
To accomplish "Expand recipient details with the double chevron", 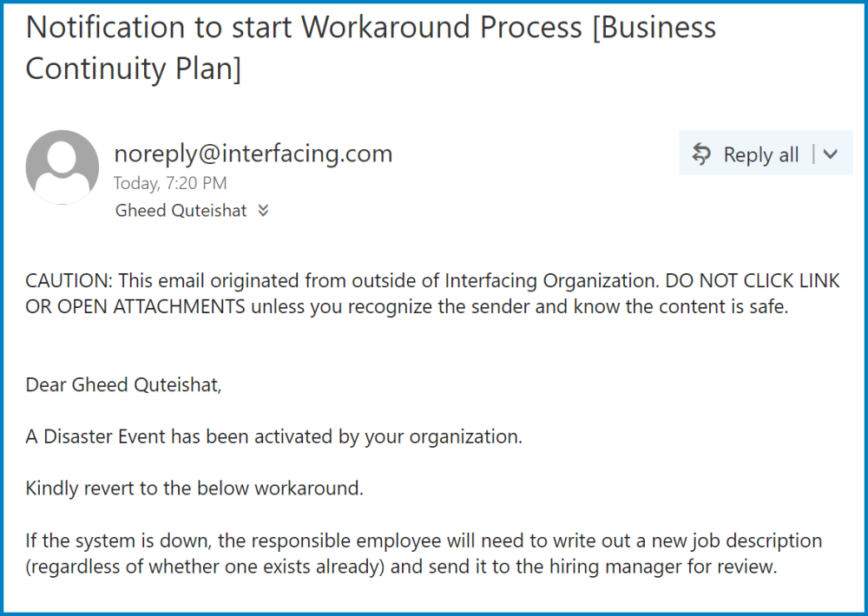I will (264, 211).
